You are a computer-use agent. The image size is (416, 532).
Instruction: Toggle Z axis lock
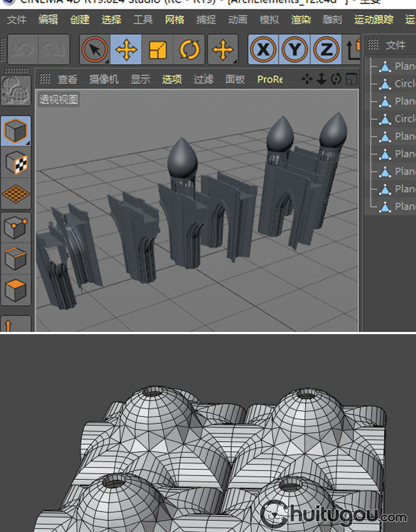click(326, 49)
